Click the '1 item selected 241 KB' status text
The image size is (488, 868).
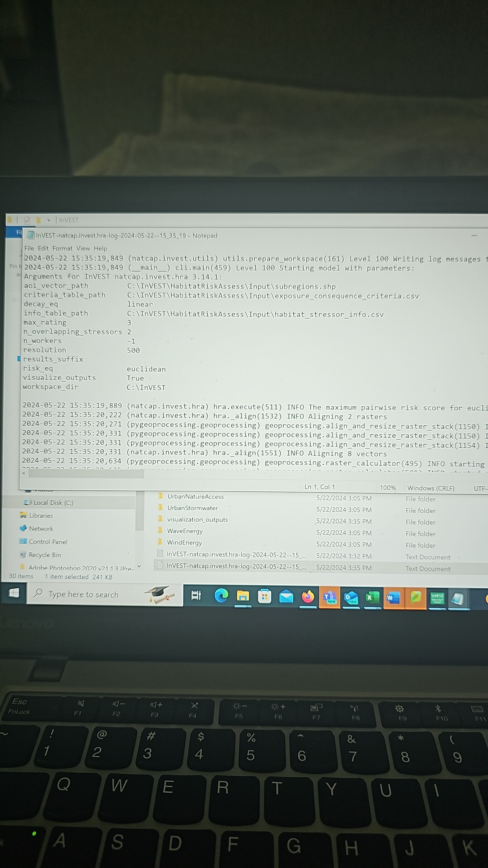tap(79, 577)
